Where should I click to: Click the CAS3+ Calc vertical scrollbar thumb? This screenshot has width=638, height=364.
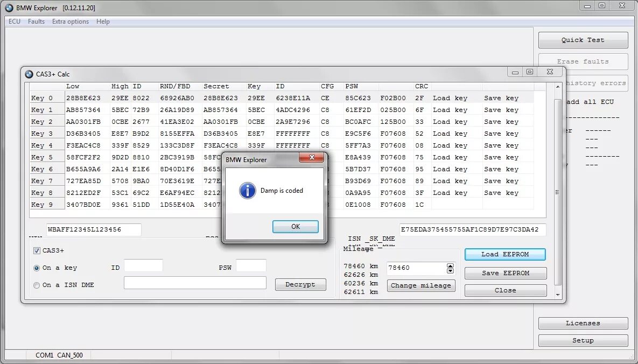557,192
